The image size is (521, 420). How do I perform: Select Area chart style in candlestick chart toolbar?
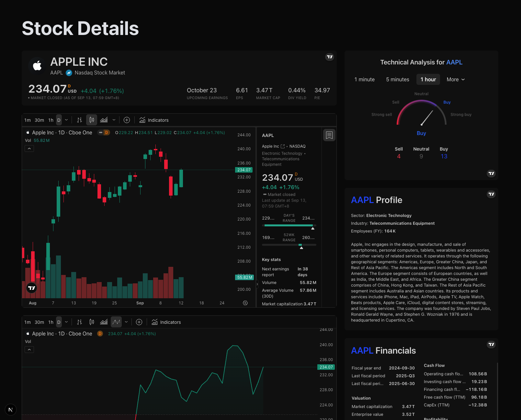[x=104, y=120]
